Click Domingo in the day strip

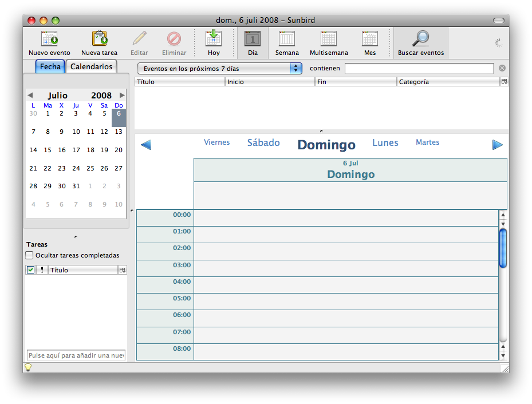(x=326, y=145)
